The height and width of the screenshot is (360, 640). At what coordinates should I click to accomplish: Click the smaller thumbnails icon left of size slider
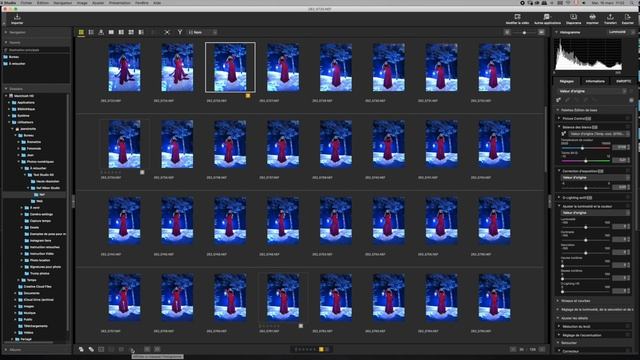coord(507,32)
